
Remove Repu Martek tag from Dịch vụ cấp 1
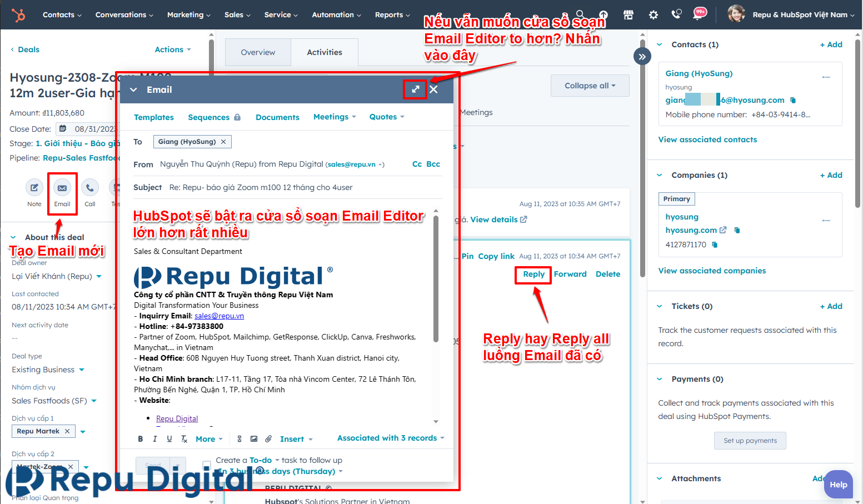click(x=67, y=431)
